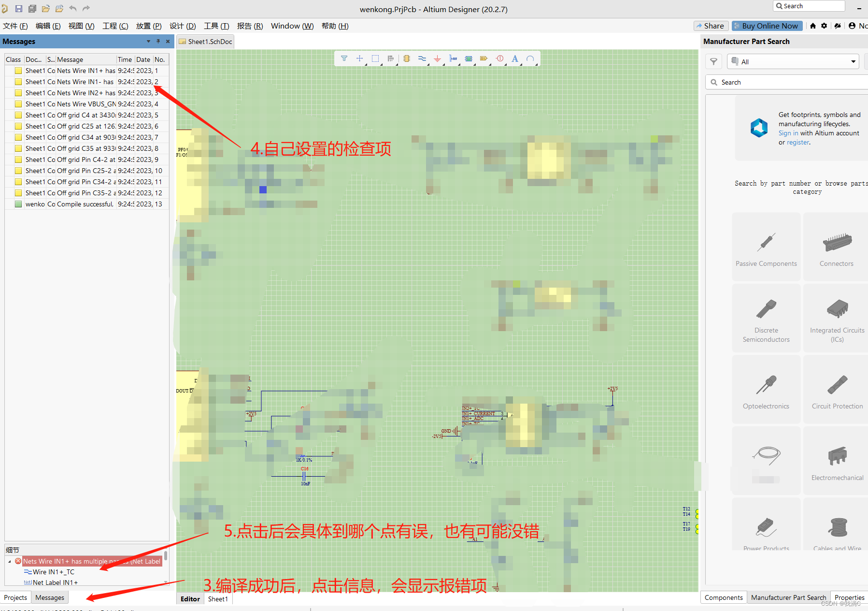Click the No ERC marker tool
868x611 pixels.
tap(499, 58)
